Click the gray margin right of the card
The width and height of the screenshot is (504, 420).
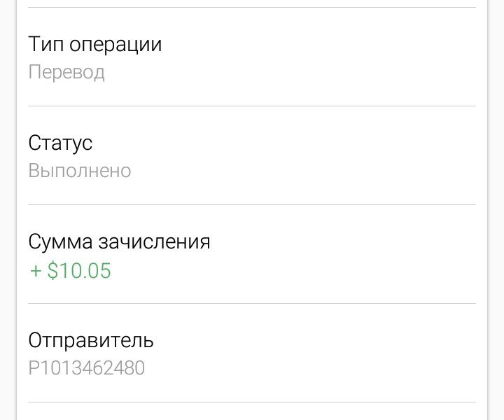[x=496, y=210]
